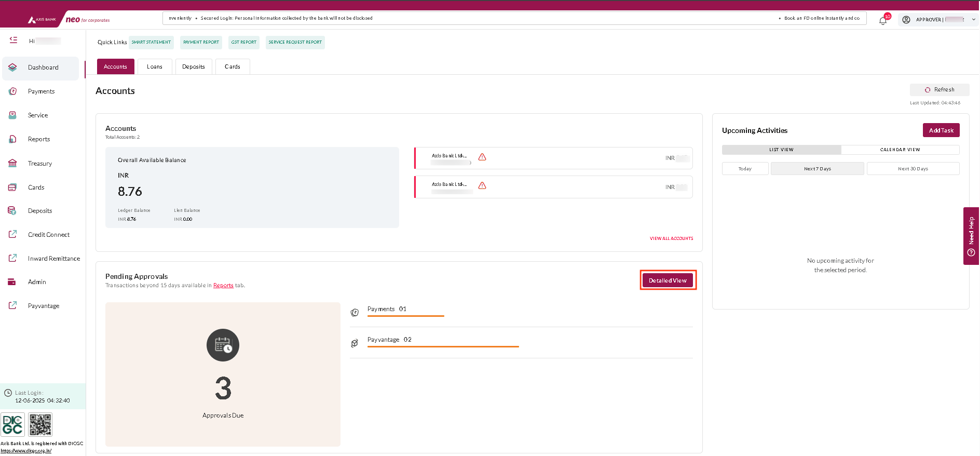Open the DICGC QR code image
Viewport: 980px width, 456px height.
click(40, 425)
